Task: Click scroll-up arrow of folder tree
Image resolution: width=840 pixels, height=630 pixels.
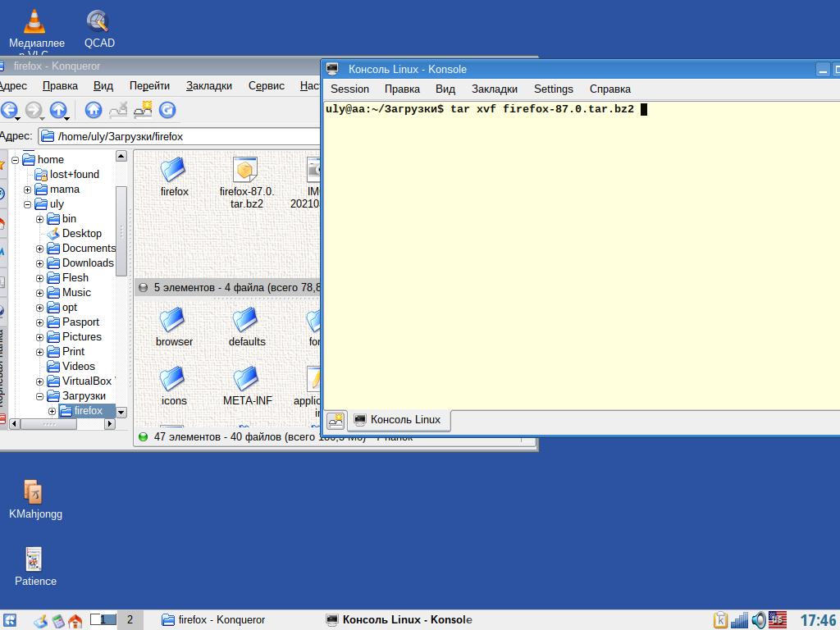Action: coord(121,156)
